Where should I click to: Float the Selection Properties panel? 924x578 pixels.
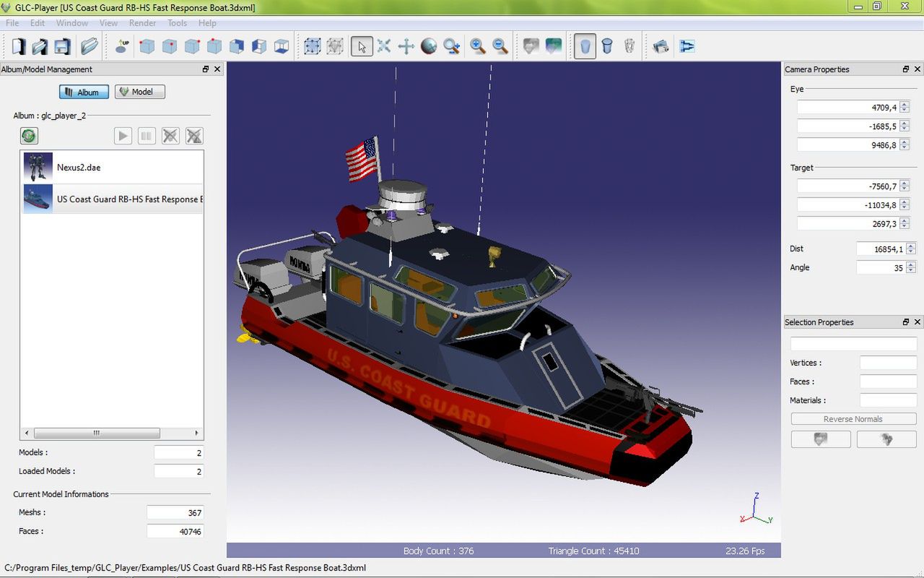pos(906,322)
